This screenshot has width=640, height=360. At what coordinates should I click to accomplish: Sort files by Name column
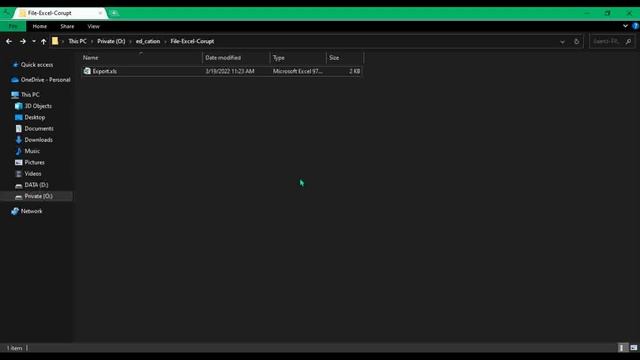coord(142,58)
